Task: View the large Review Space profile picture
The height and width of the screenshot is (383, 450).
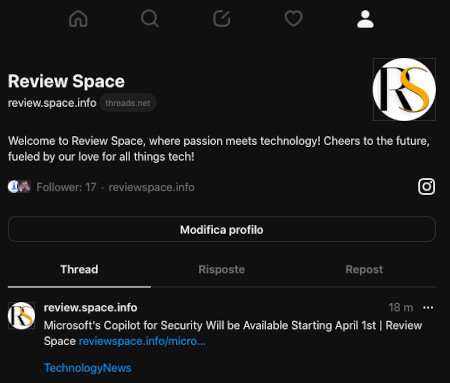Action: coord(404,89)
